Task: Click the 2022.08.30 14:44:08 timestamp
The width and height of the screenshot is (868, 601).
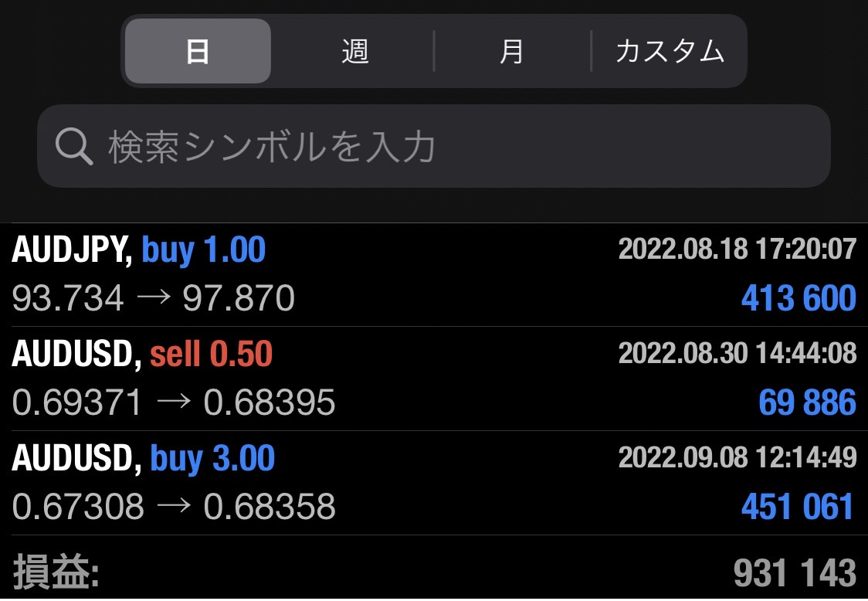Action: (737, 354)
